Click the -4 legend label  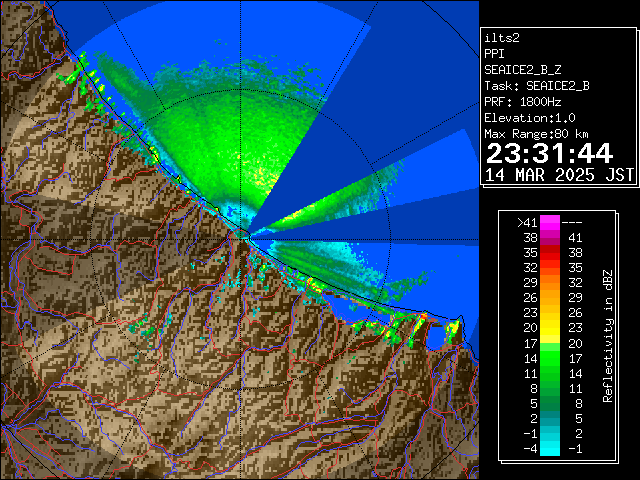coord(530,449)
